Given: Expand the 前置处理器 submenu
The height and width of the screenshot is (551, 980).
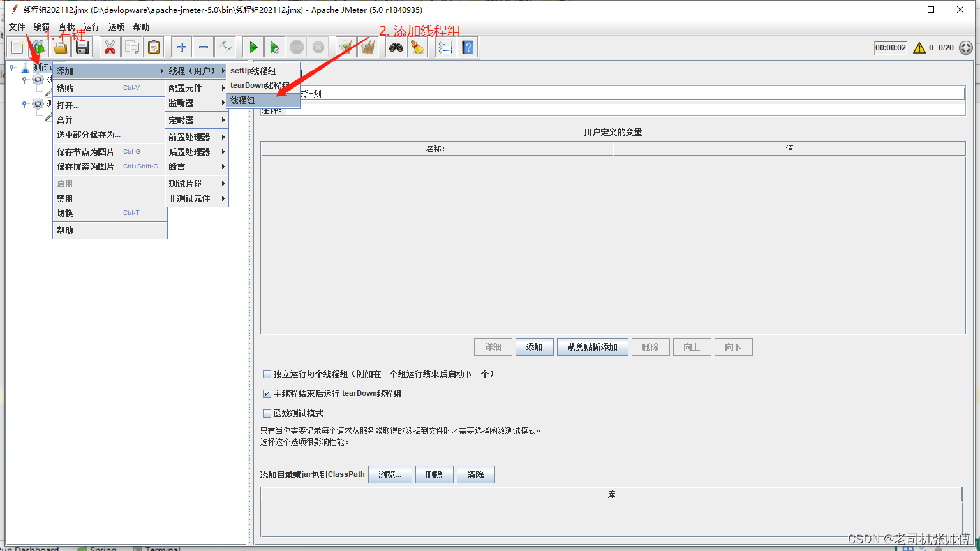Looking at the screenshot, I should (197, 137).
